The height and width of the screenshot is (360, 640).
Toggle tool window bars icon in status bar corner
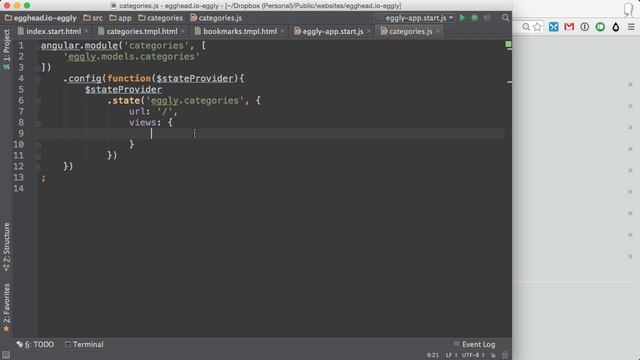[6, 355]
